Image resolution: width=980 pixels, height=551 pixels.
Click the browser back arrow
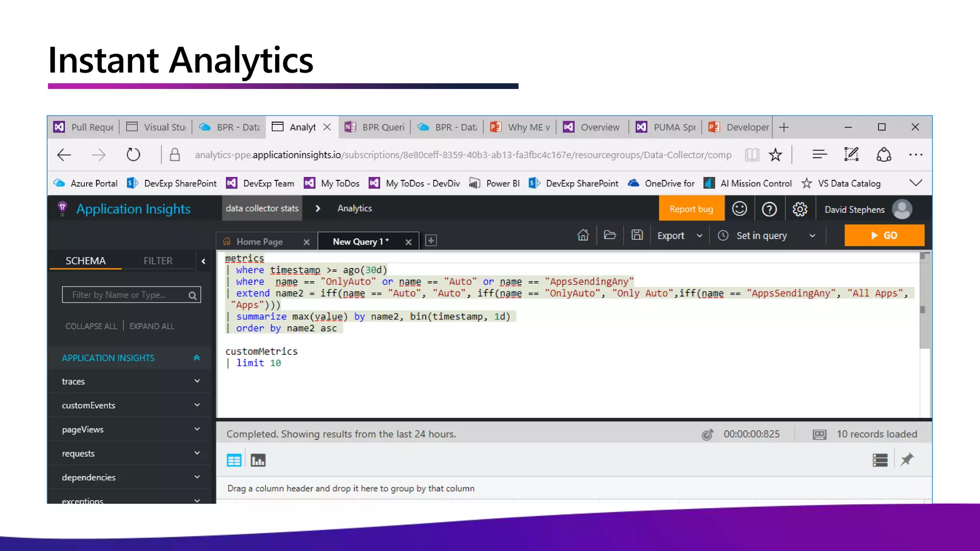pos(64,154)
